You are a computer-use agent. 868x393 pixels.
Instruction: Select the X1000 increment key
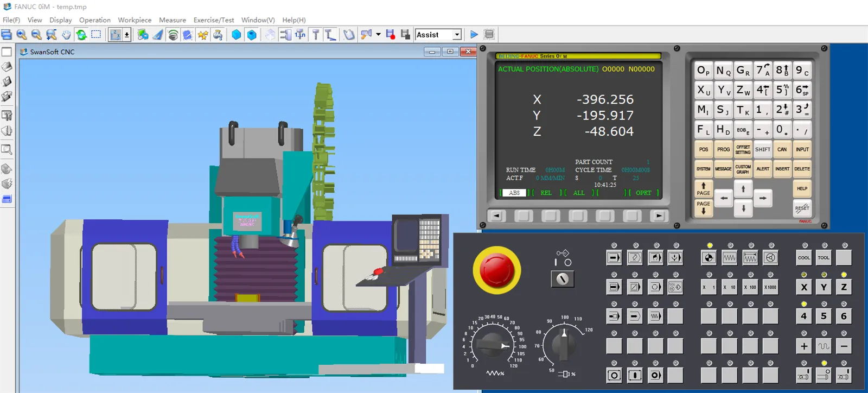[771, 287]
